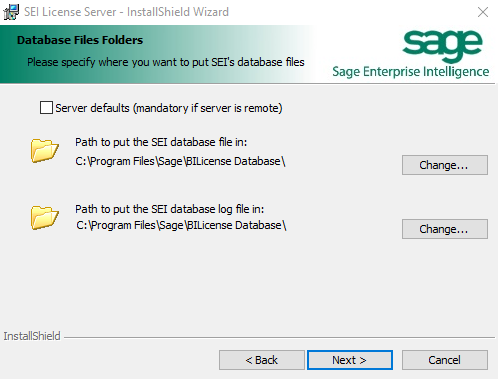Image resolution: width=498 pixels, height=379 pixels.
Task: Click Change for the SEI database file path
Action: [x=445, y=165]
